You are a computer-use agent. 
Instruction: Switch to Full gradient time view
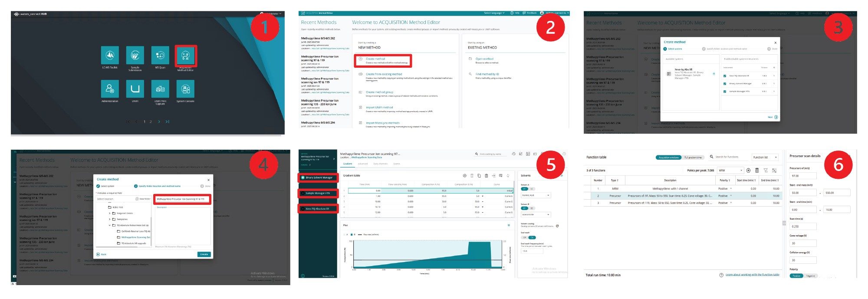[693, 158]
